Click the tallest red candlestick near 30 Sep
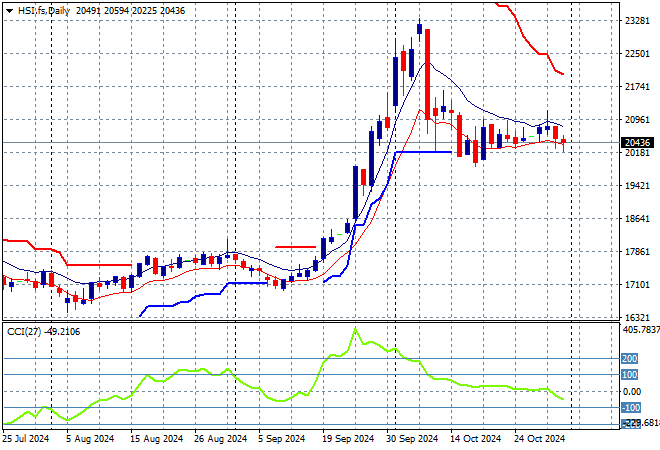Image resolution: width=660 pixels, height=450 pixels. coord(427,74)
